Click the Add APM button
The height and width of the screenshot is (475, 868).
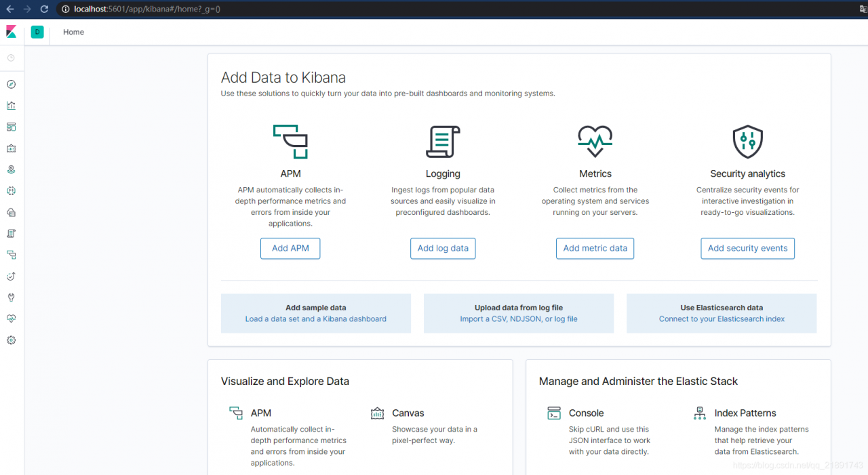[290, 249]
